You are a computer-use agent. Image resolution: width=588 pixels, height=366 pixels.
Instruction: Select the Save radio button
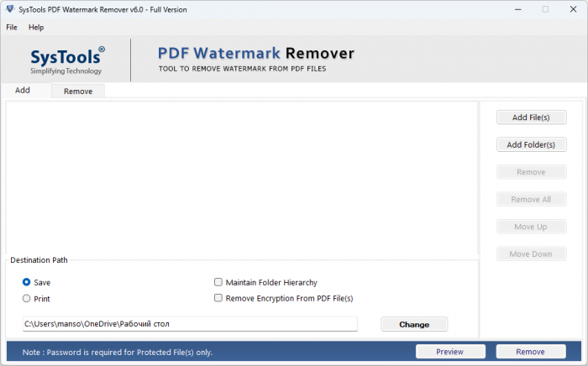(26, 282)
